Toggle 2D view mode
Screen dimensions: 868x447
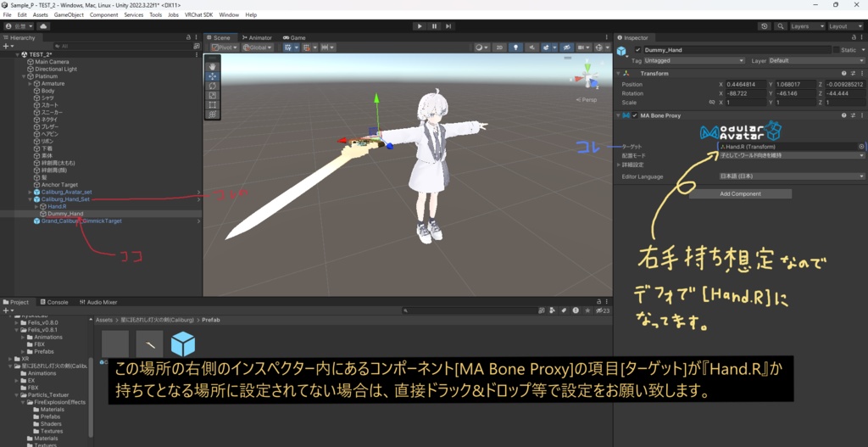point(499,47)
